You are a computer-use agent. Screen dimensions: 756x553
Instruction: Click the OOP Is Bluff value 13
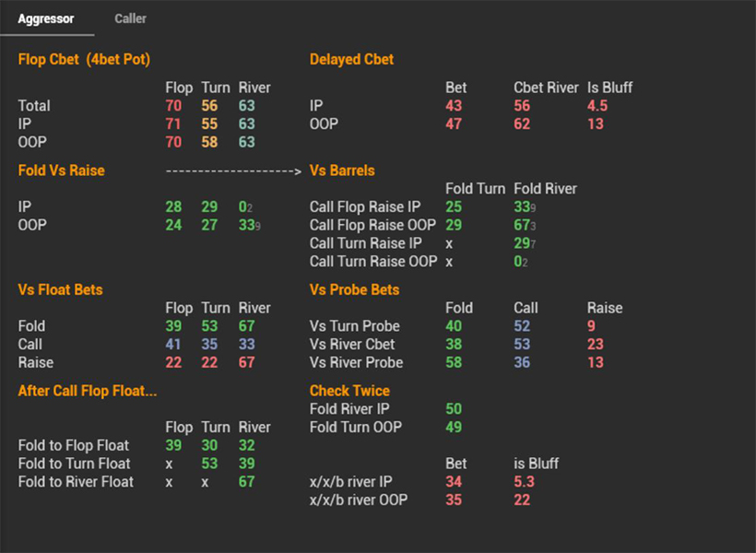click(x=595, y=124)
